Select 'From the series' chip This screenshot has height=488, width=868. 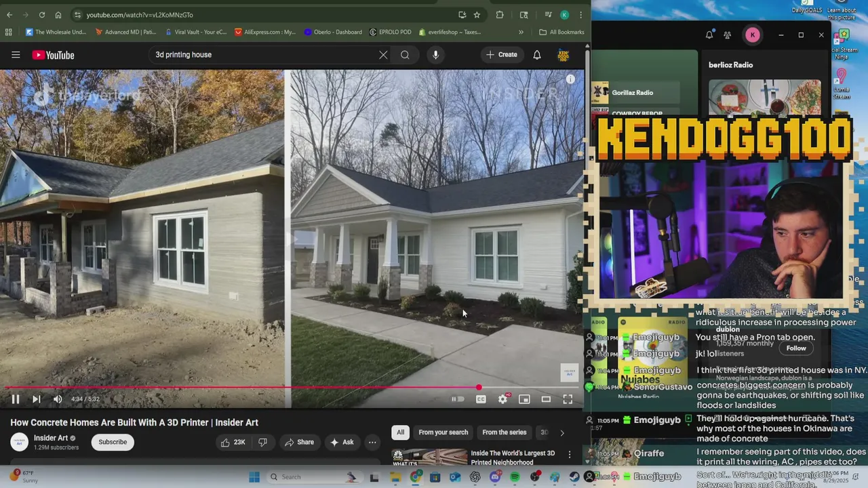pyautogui.click(x=505, y=432)
